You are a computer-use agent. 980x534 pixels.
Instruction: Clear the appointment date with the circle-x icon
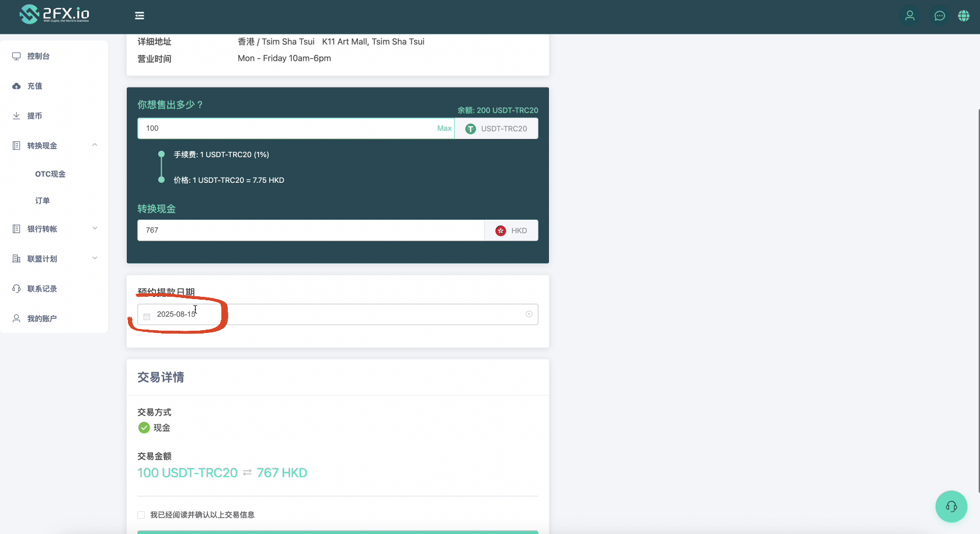tap(529, 314)
